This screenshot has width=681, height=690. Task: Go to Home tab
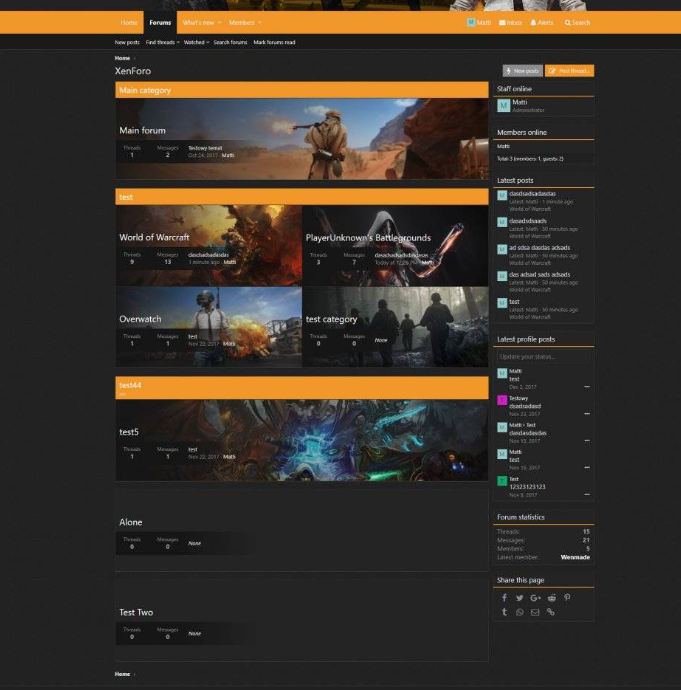(x=129, y=22)
